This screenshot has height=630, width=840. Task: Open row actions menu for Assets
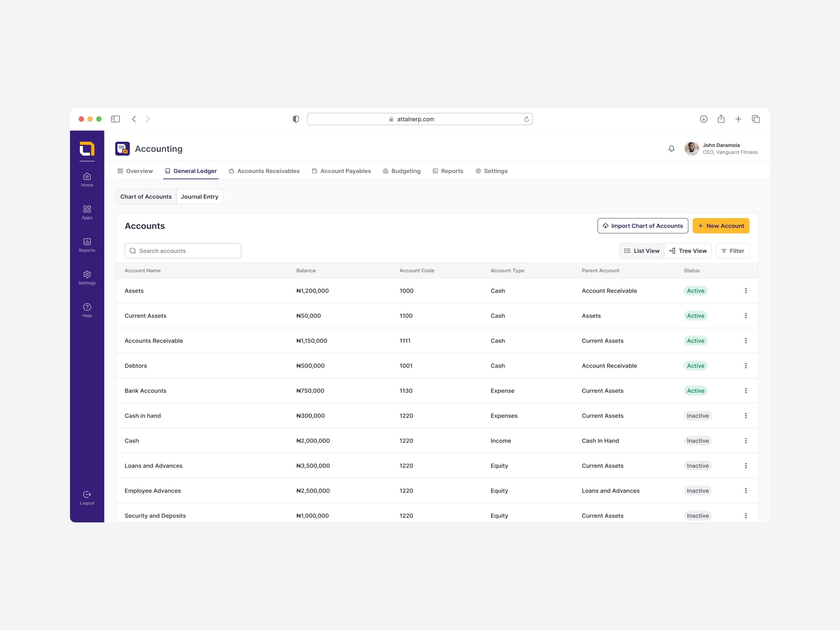point(746,291)
